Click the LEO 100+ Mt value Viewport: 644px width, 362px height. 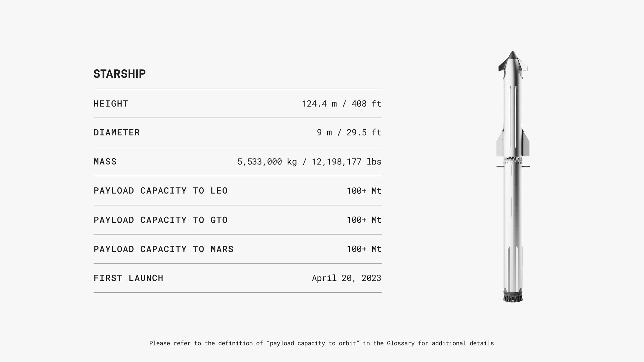(364, 191)
